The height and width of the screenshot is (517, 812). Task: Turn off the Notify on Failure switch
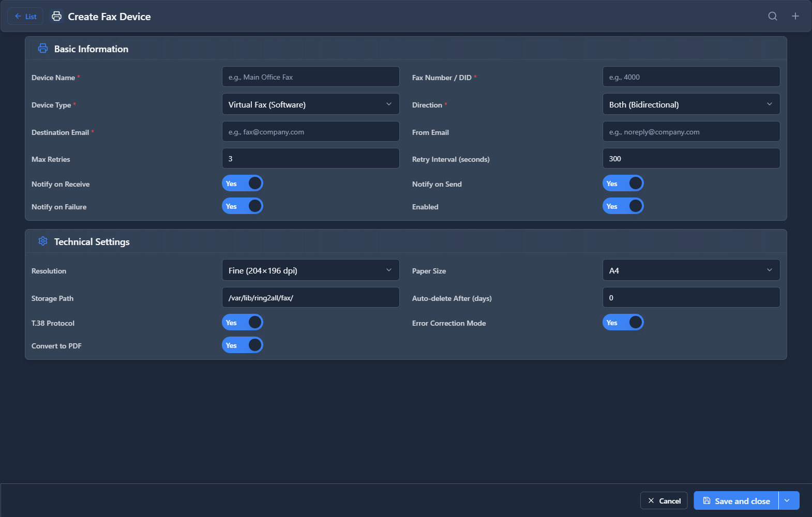point(243,206)
